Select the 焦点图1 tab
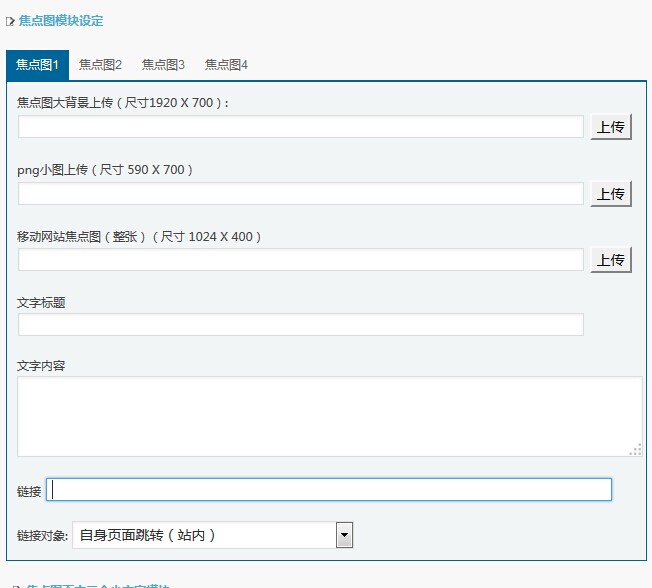This screenshot has height=588, width=652. (37, 65)
